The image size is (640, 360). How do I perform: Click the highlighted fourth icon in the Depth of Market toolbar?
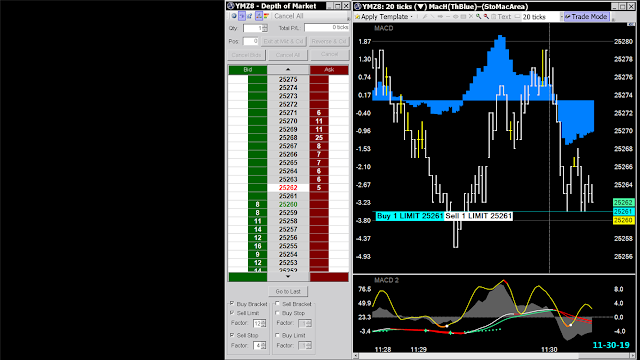(x=259, y=16)
